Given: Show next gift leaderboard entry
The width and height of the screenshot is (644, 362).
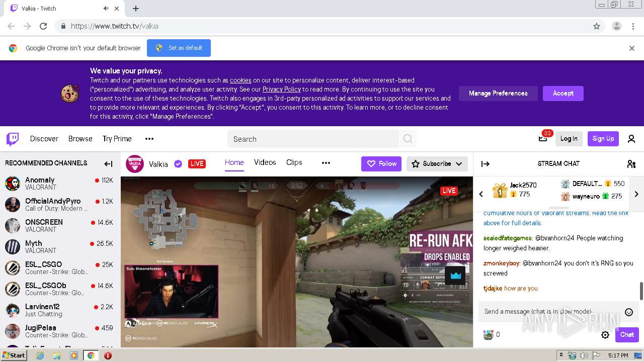Looking at the screenshot, I should pos(636,194).
